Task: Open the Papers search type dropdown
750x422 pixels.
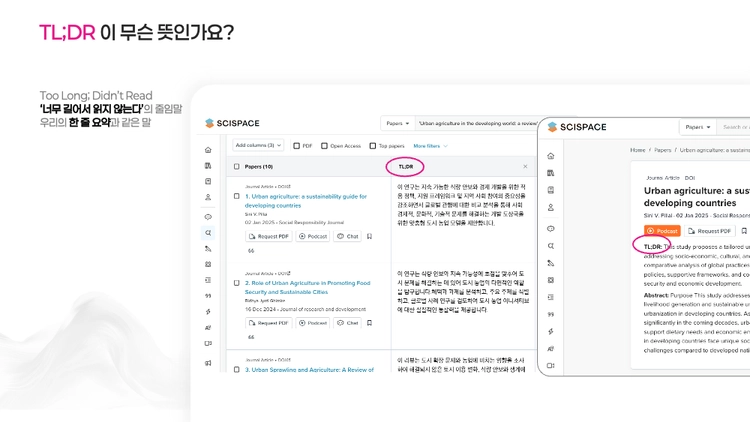Action: point(397,123)
